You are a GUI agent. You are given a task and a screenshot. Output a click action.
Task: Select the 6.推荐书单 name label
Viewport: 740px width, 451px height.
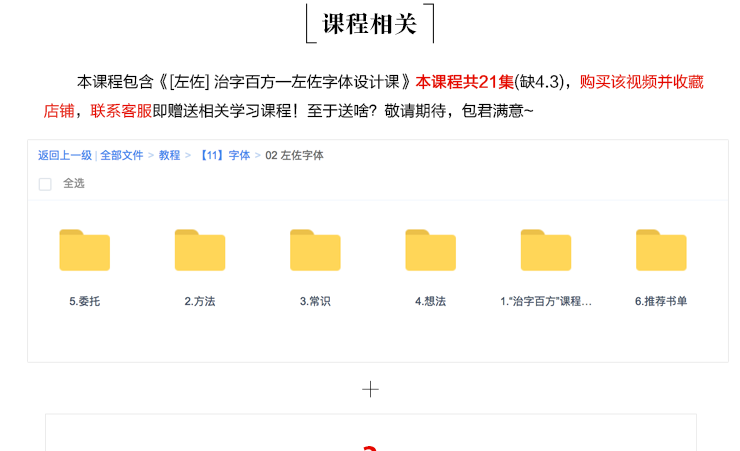[x=661, y=301]
